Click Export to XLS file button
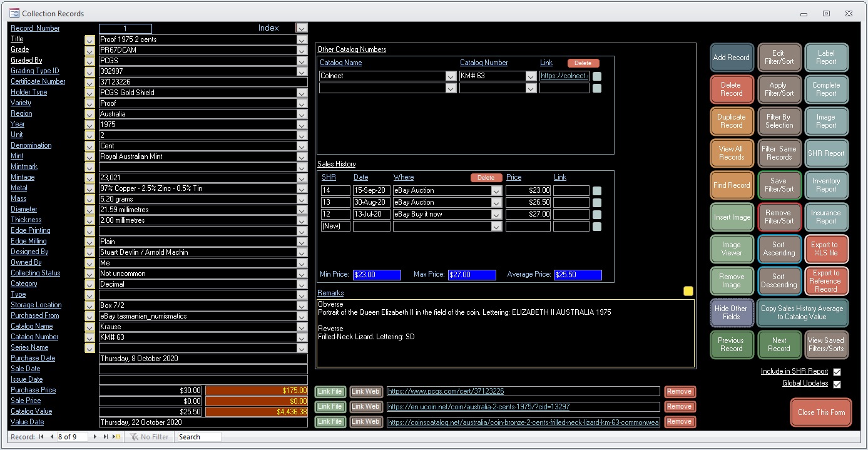The height and width of the screenshot is (450, 868). point(826,249)
